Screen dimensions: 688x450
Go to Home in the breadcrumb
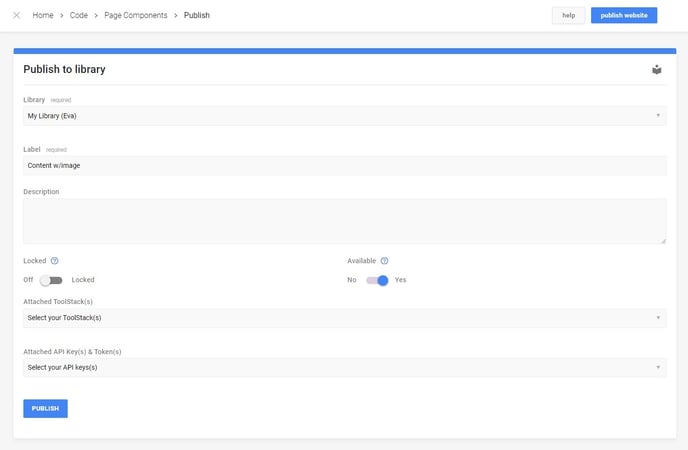43,15
